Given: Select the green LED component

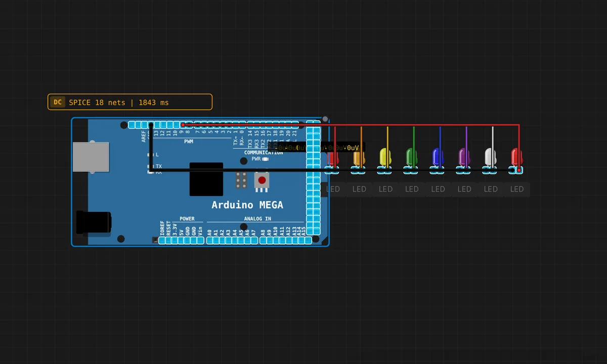Looking at the screenshot, I should pos(411,157).
